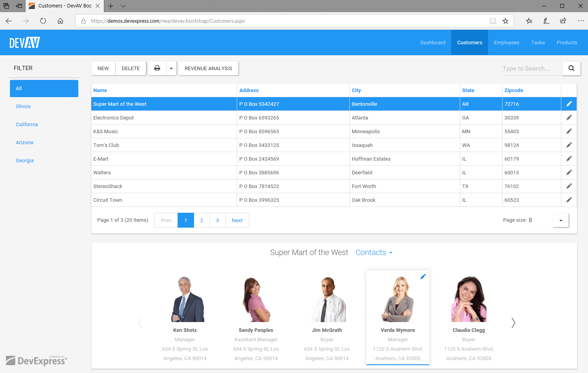
Task: Open print options dropdown arrow
Action: [171, 68]
